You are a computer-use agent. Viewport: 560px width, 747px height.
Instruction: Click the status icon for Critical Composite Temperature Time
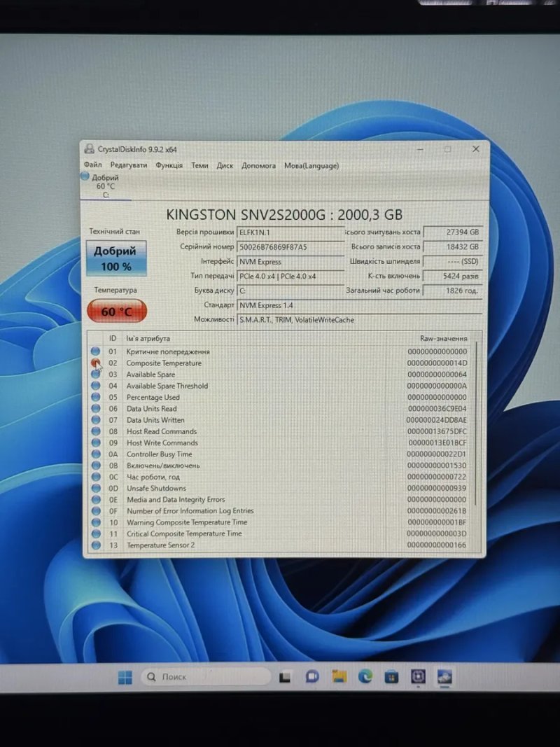[x=96, y=533]
